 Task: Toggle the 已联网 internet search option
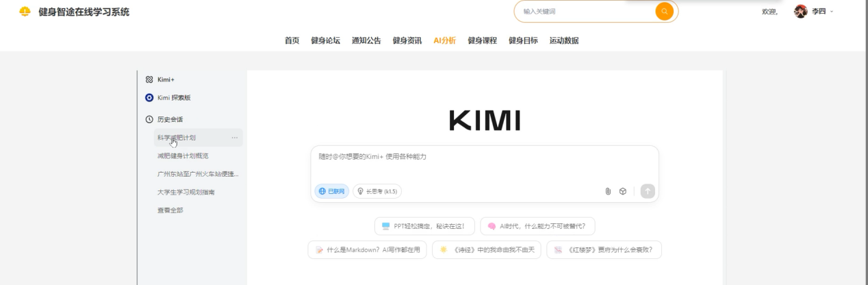click(x=331, y=192)
